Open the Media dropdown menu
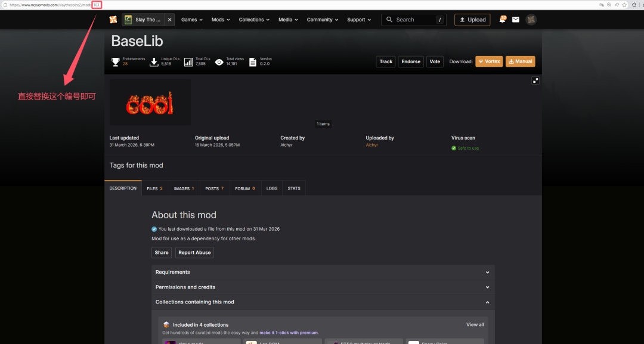Viewport: 644px width, 344px height. (x=288, y=20)
